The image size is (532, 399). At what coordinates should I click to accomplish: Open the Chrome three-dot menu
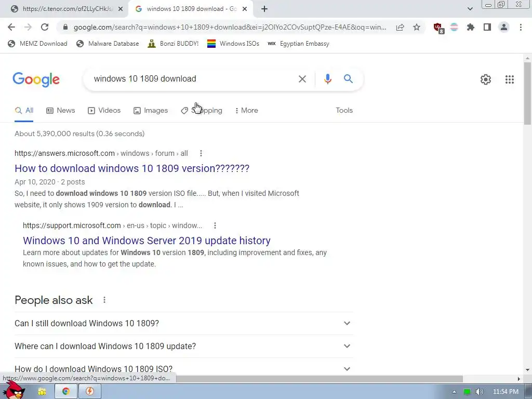tap(521, 27)
